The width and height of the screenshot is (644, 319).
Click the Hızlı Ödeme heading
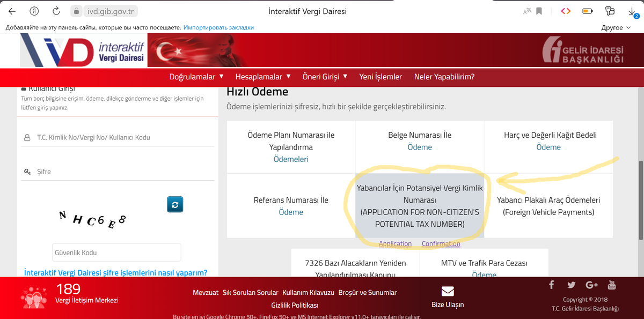tap(257, 92)
